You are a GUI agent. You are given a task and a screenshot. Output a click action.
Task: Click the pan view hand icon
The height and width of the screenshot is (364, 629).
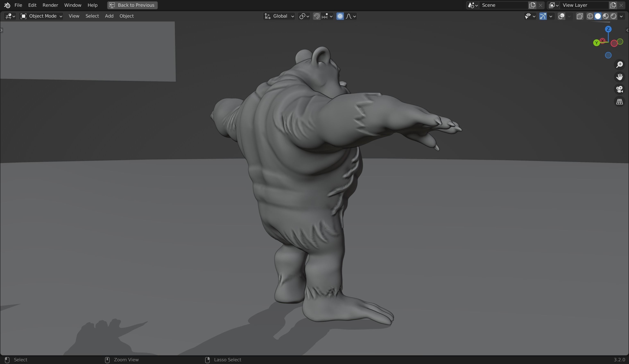(x=619, y=77)
